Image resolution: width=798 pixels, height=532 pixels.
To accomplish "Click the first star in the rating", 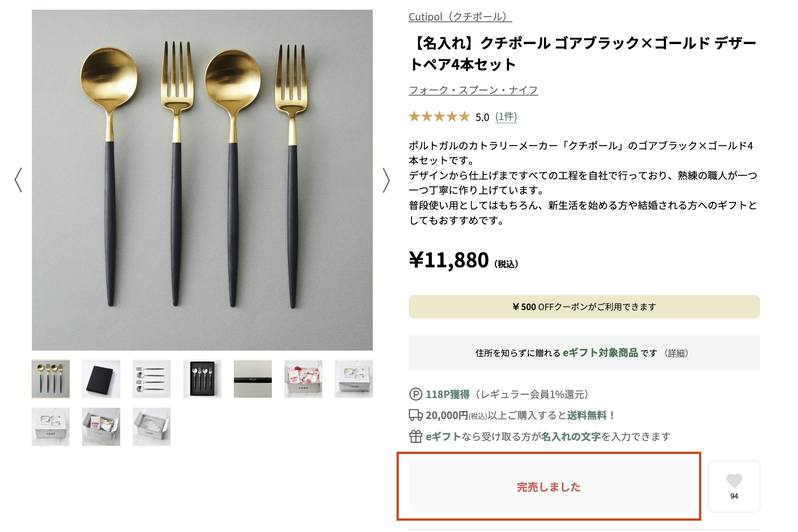I will coord(414,117).
